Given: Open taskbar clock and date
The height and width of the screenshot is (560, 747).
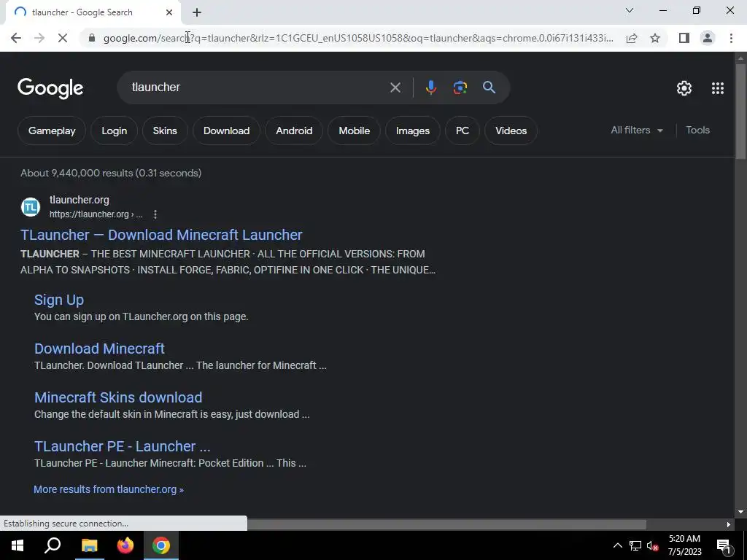Looking at the screenshot, I should (x=684, y=545).
